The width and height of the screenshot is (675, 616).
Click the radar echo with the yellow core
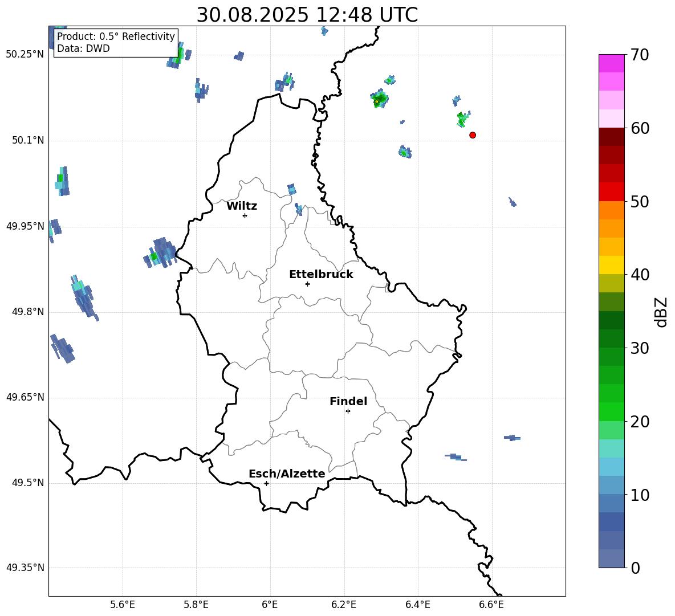pyautogui.click(x=377, y=101)
